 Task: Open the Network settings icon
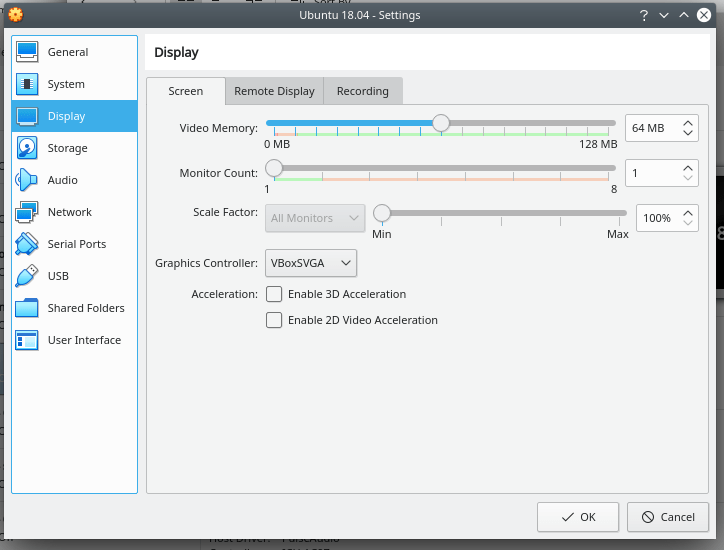click(27, 212)
